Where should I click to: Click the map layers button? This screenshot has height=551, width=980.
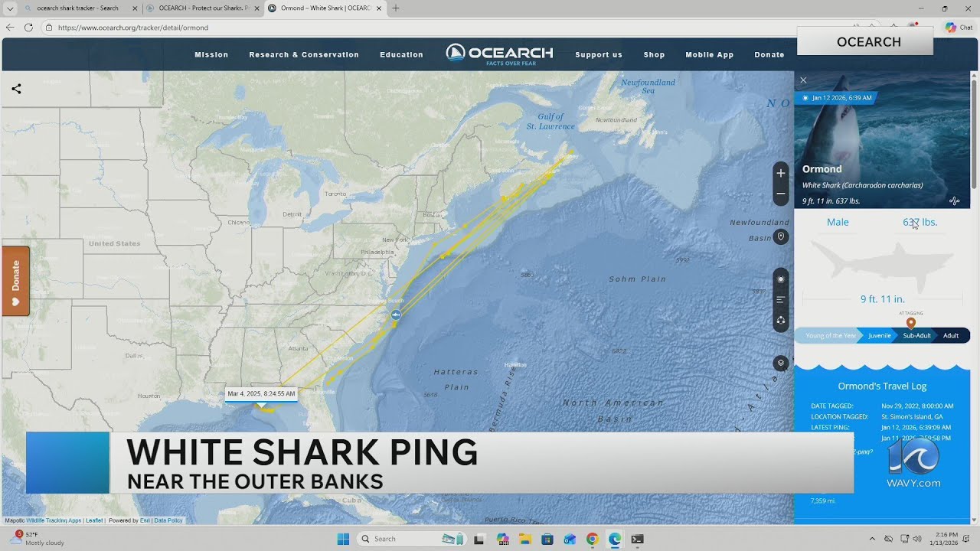(x=781, y=363)
